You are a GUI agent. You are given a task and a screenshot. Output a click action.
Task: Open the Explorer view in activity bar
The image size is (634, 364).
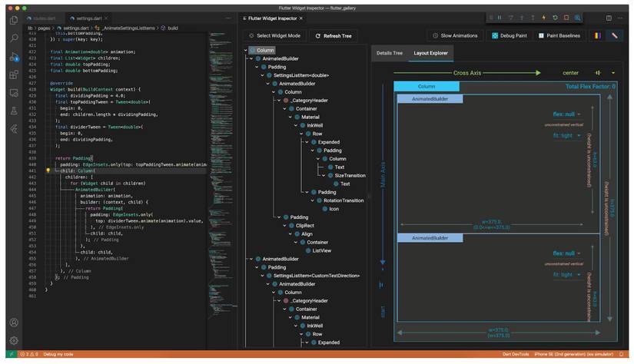pos(14,20)
